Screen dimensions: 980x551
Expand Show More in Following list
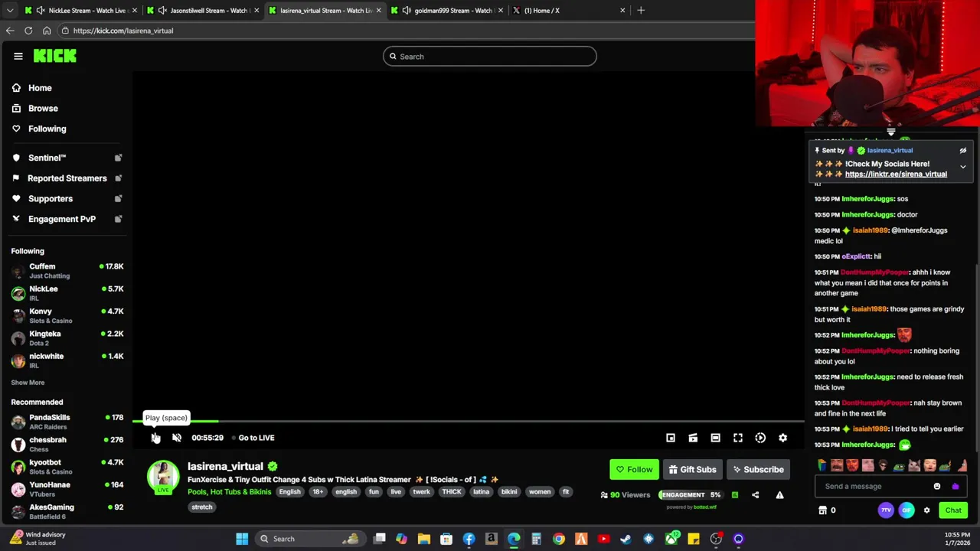click(28, 383)
